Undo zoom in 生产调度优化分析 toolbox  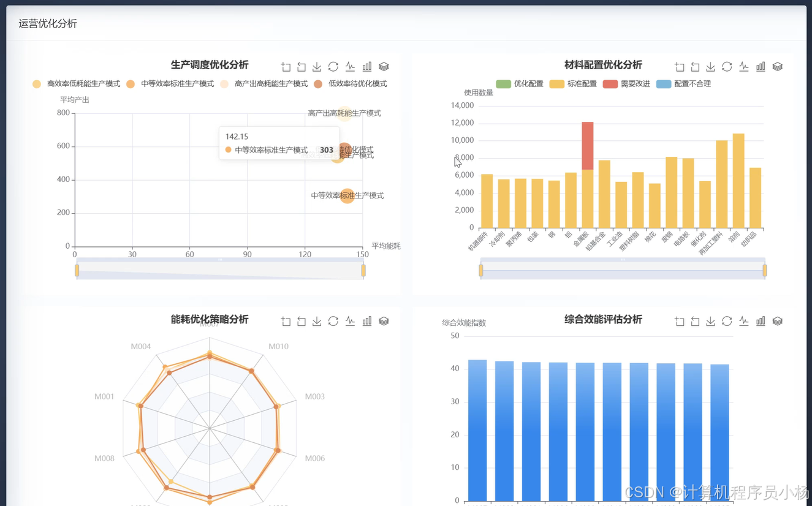(x=301, y=67)
